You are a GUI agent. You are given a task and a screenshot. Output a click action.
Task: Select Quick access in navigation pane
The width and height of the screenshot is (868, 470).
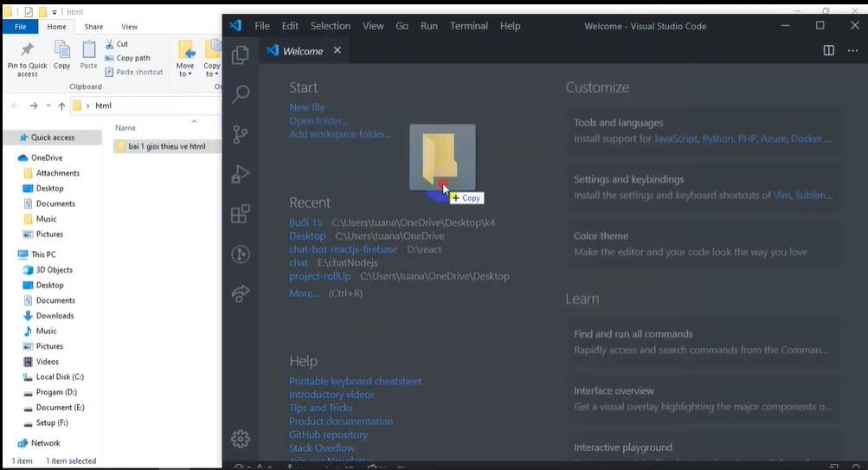[x=52, y=138]
